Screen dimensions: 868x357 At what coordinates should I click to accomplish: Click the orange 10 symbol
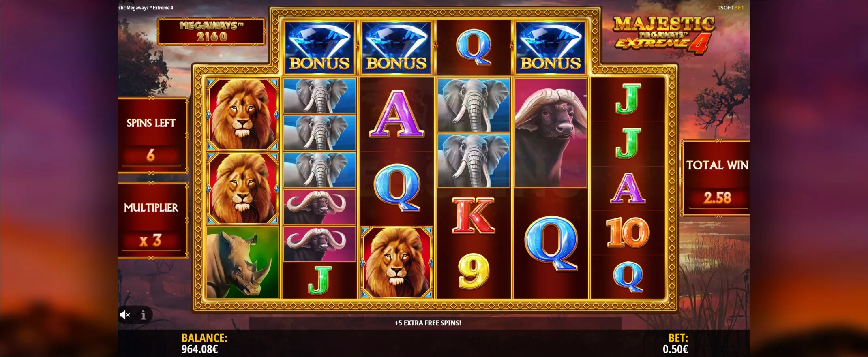coord(628,232)
